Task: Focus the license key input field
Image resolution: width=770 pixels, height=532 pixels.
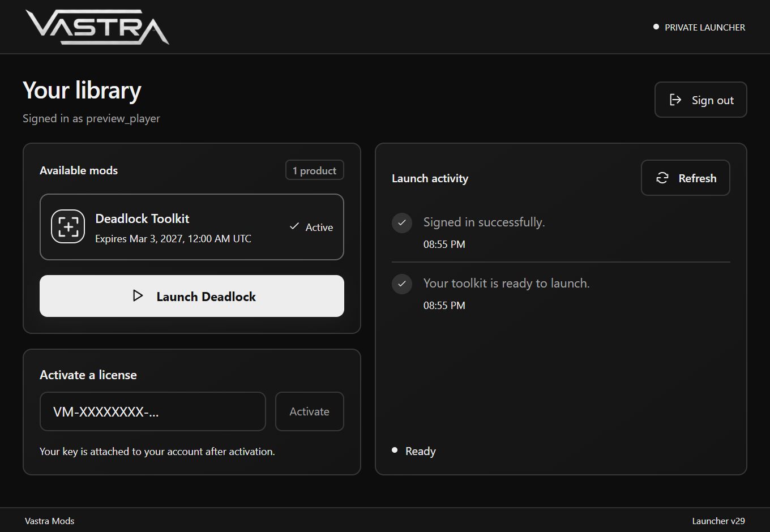Action: tap(153, 411)
